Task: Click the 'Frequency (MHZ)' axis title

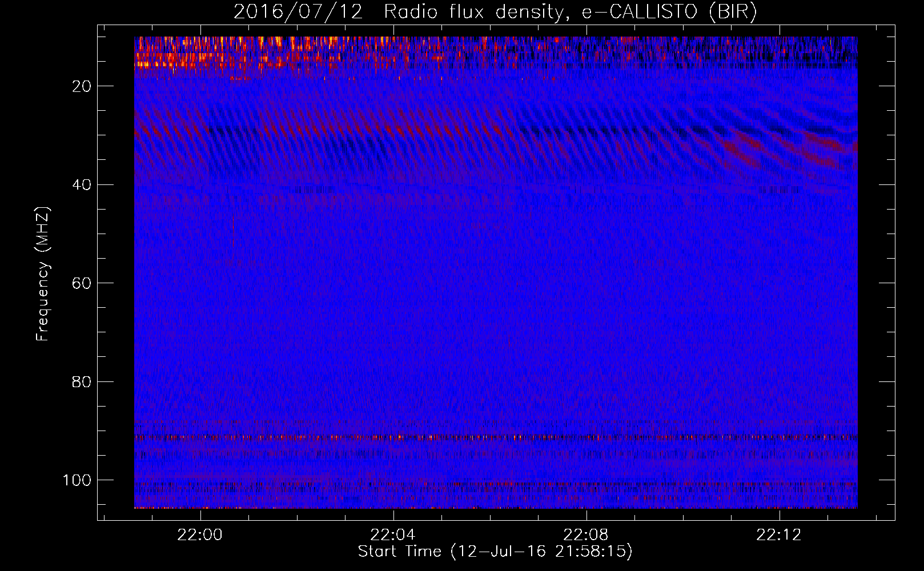Action: tap(43, 274)
